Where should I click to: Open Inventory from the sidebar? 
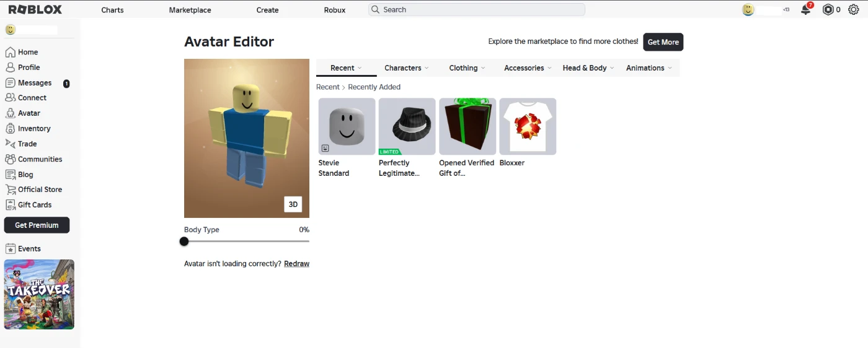pos(34,129)
